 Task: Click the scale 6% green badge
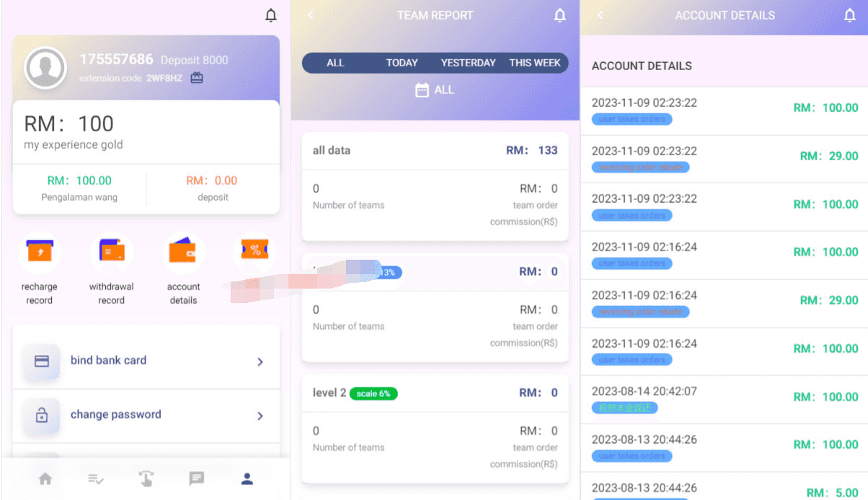tap(373, 393)
